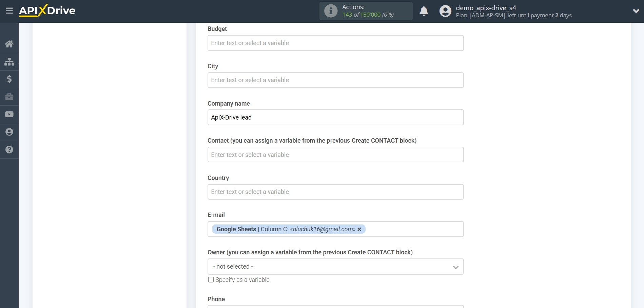Open the hamburger menu

point(9,11)
